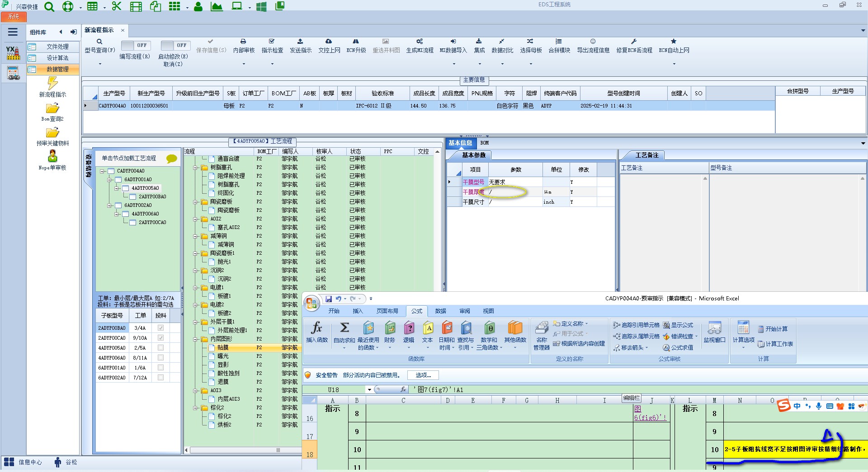
Task: Check 投料 checkbox for 6ADYP001A0
Action: click(x=160, y=368)
